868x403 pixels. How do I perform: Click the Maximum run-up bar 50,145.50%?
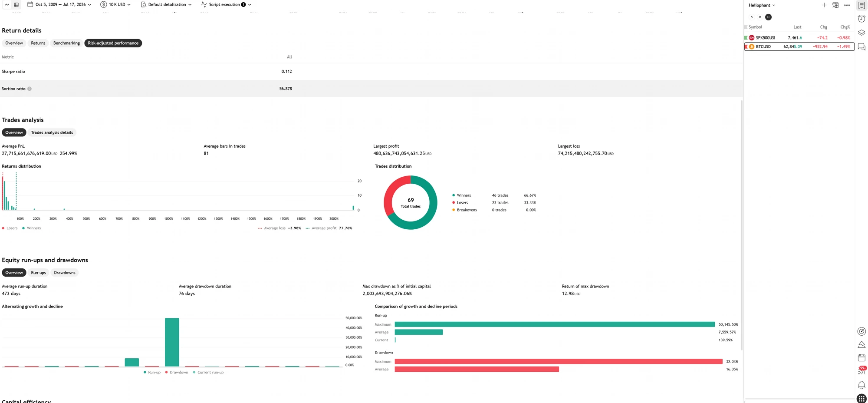point(555,324)
